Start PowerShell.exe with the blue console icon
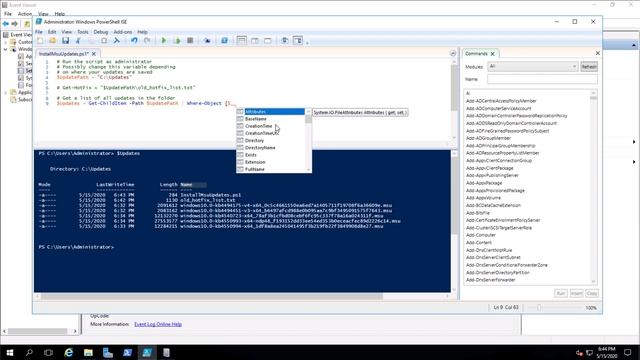Screen dimensions: 640x360 click(224, 40)
